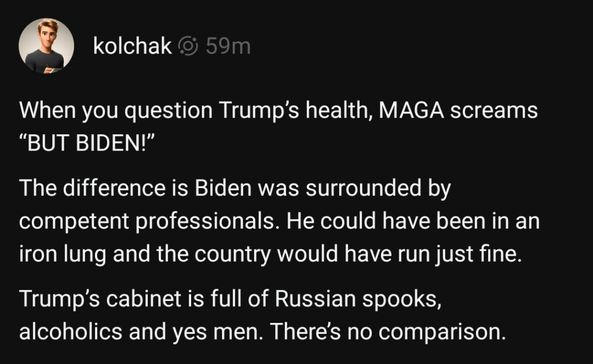Viewport: 593px width, 364px height.
Task: Click kolchak's cartoon profile avatar
Action: tap(46, 46)
